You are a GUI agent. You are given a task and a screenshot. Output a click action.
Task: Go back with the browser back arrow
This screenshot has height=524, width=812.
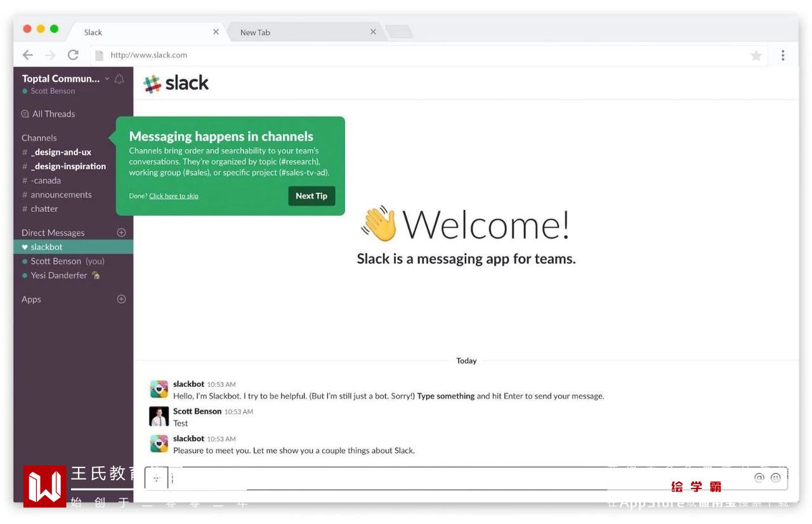[28, 55]
